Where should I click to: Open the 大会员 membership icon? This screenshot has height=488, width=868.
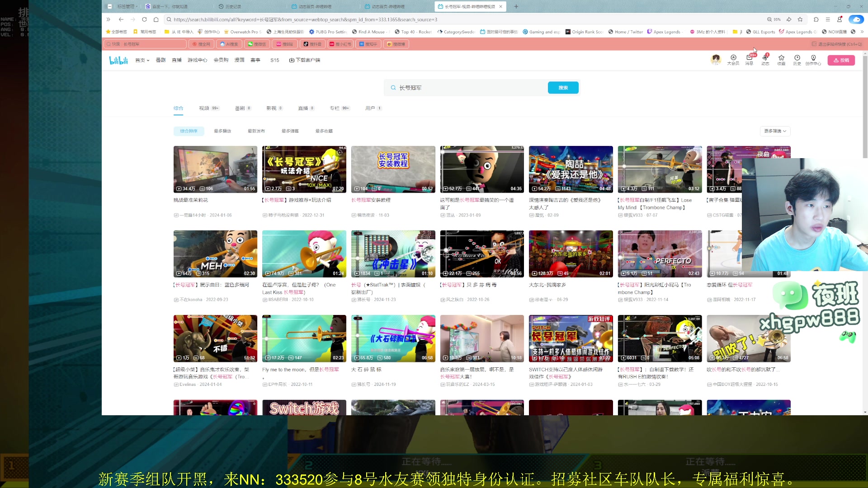[732, 60]
